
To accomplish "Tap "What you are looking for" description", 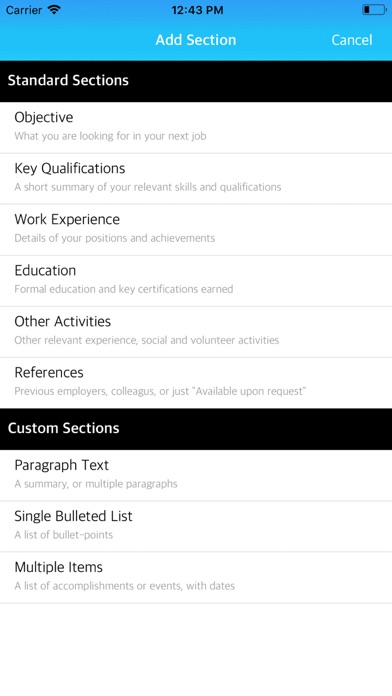I will (x=110, y=136).
